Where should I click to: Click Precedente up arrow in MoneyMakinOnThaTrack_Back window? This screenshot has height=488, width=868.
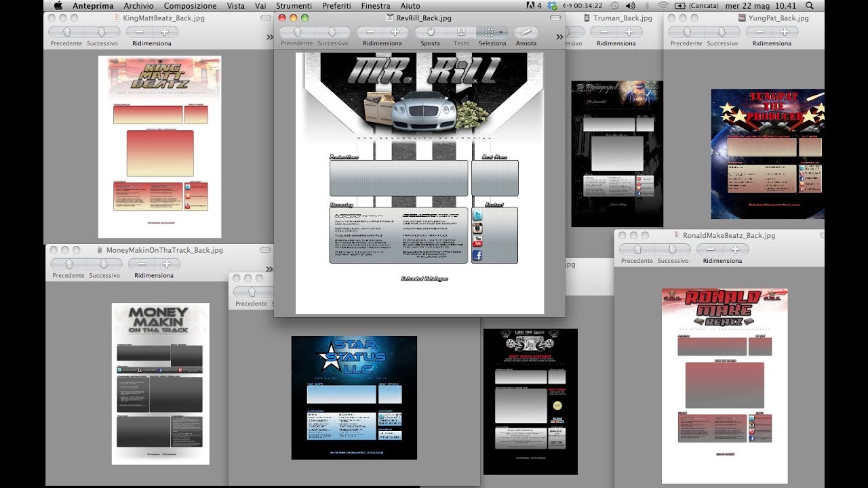[68, 264]
